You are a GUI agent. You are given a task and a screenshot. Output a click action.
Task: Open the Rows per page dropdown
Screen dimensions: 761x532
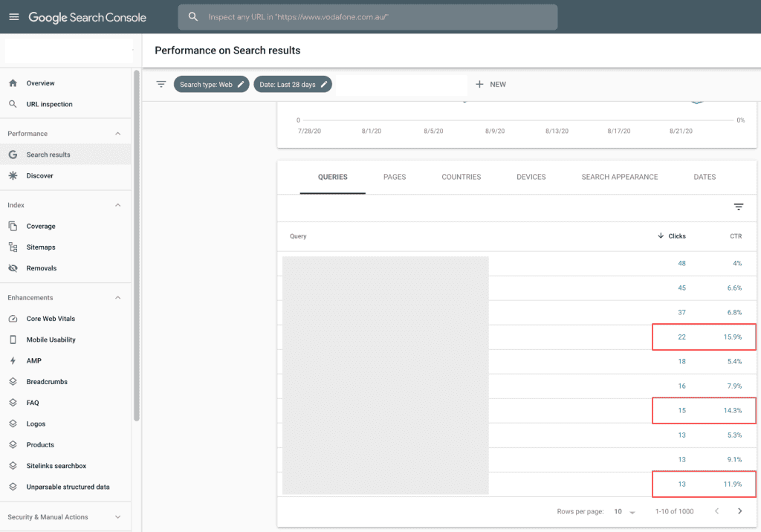point(624,512)
